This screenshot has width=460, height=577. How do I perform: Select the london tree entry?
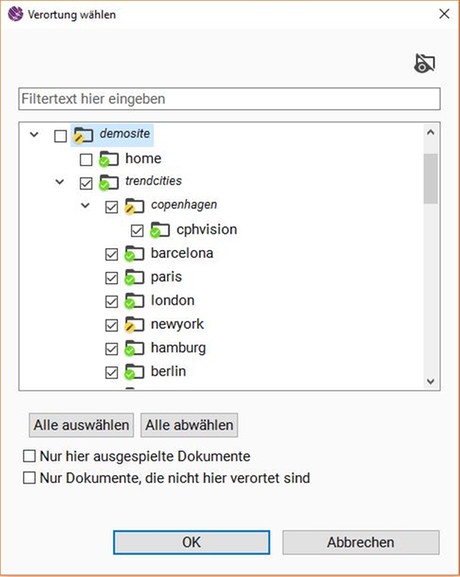pos(173,301)
